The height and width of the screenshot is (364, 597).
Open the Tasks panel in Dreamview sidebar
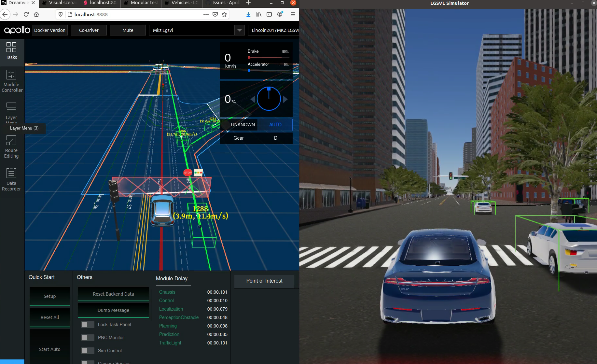pyautogui.click(x=12, y=52)
